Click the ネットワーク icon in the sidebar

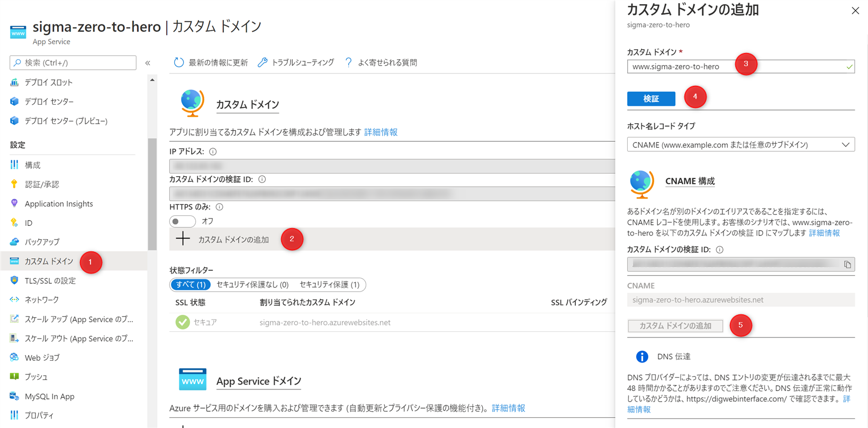[14, 299]
